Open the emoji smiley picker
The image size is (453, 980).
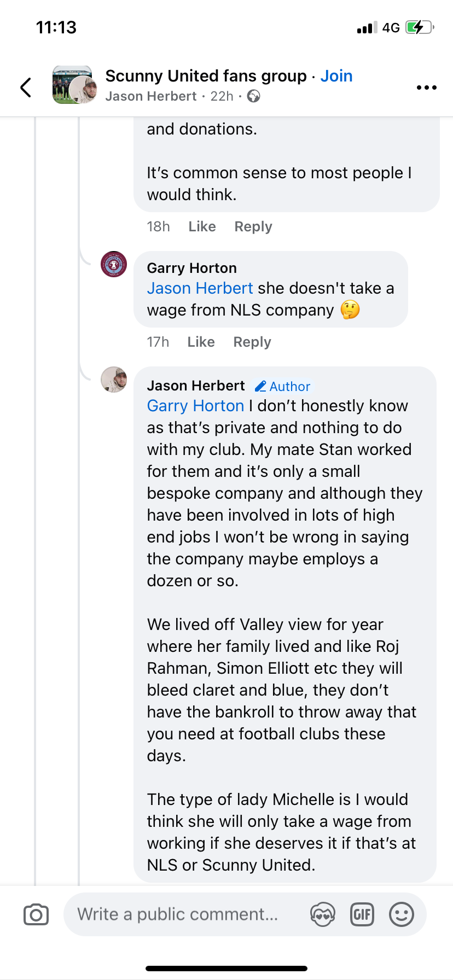(401, 914)
